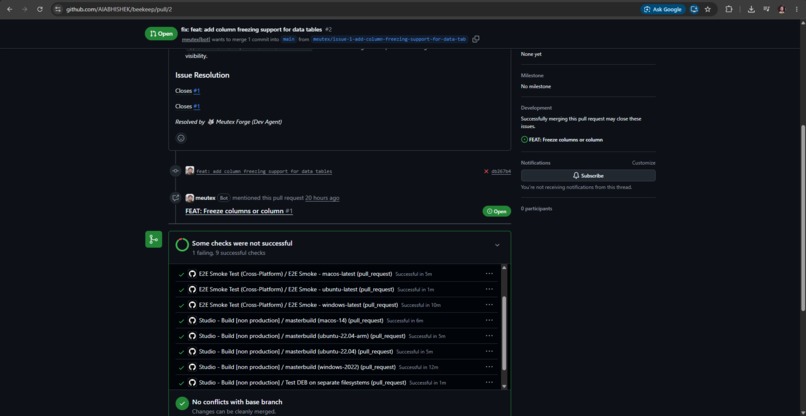
Task: Focus the github.com address bar
Action: (x=350, y=9)
